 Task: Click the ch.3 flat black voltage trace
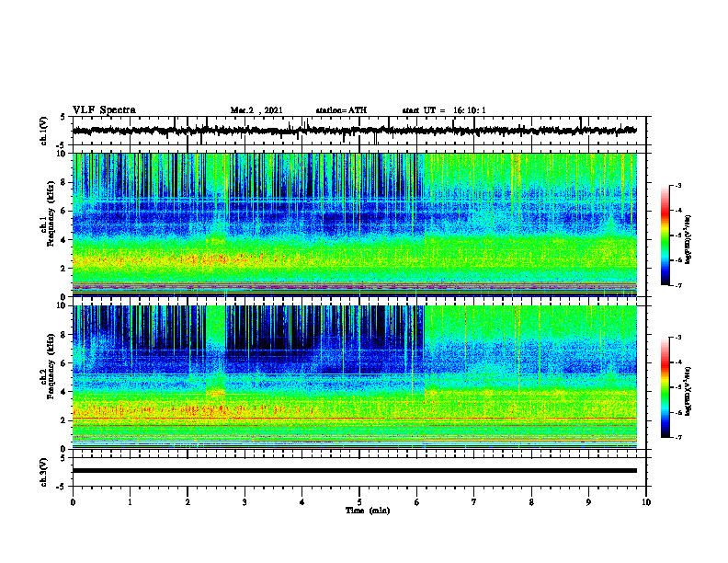click(354, 471)
